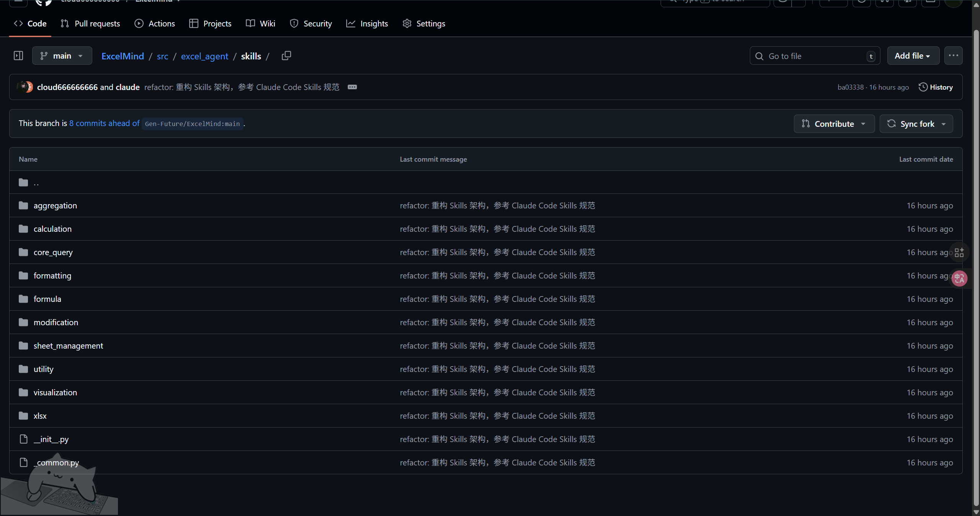The height and width of the screenshot is (516, 980).
Task: Toggle the file tree side panel
Action: (18, 56)
